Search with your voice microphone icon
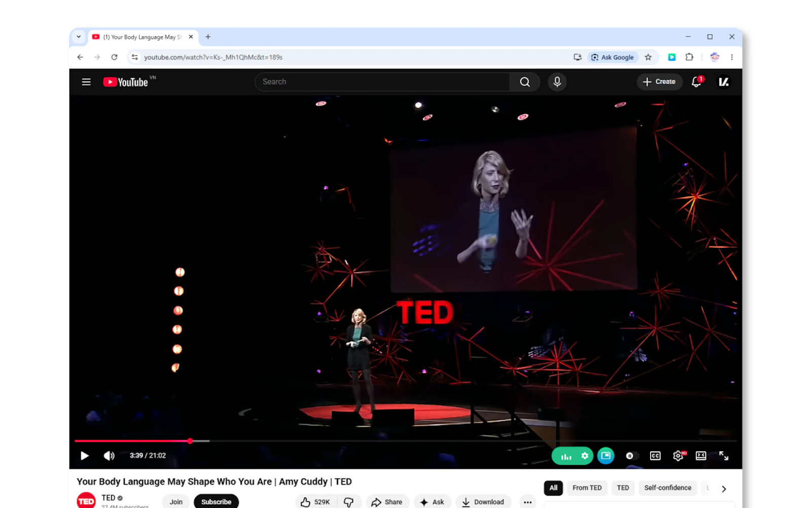 coord(557,82)
